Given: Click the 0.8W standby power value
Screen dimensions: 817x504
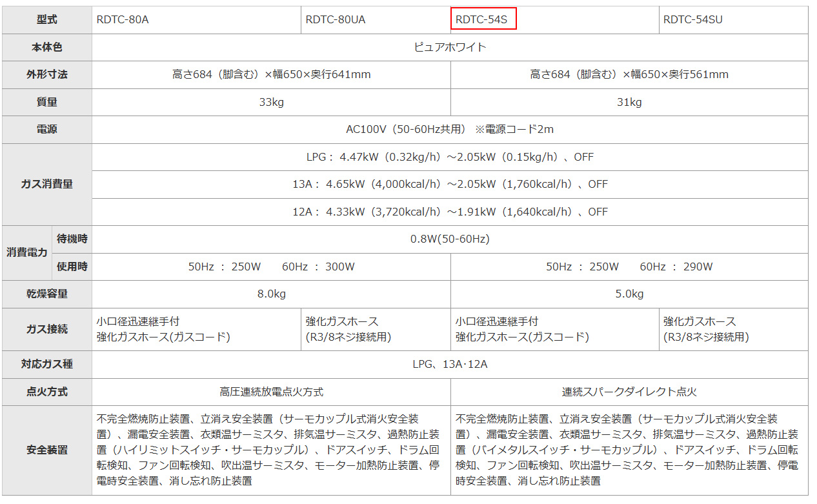Looking at the screenshot, I should (450, 239).
